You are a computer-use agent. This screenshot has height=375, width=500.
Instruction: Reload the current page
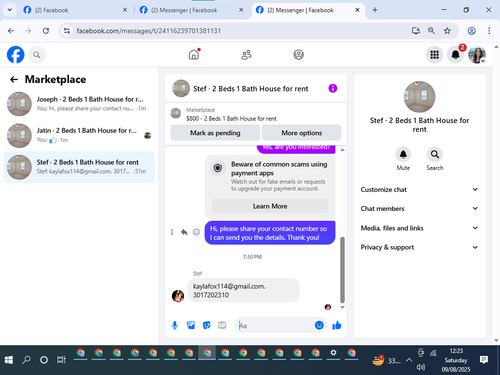(46, 31)
